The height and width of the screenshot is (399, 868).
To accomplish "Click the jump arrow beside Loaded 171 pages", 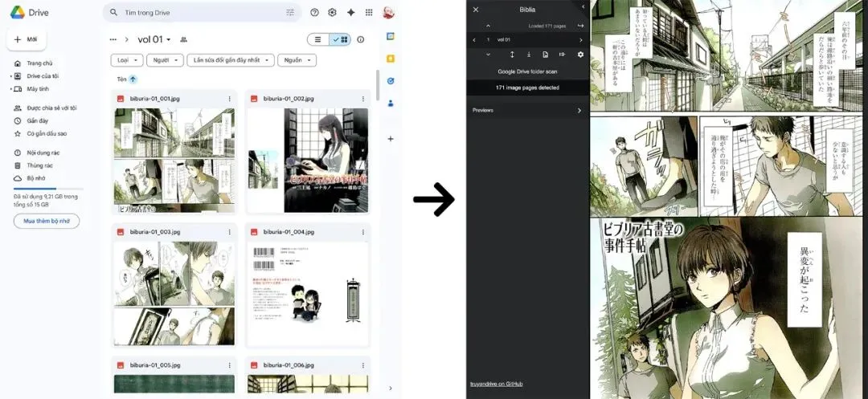I will click(580, 26).
